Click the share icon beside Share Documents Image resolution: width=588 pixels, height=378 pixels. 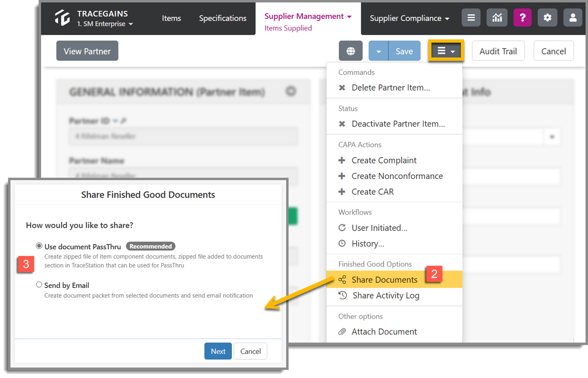pos(342,279)
